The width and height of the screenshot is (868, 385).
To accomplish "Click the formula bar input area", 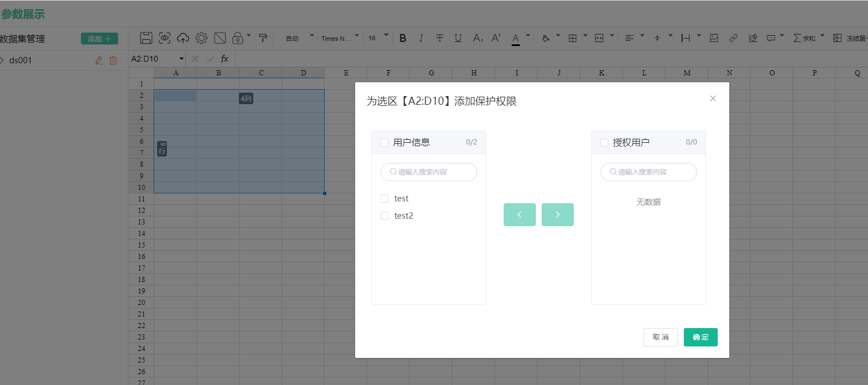I will tap(551, 59).
